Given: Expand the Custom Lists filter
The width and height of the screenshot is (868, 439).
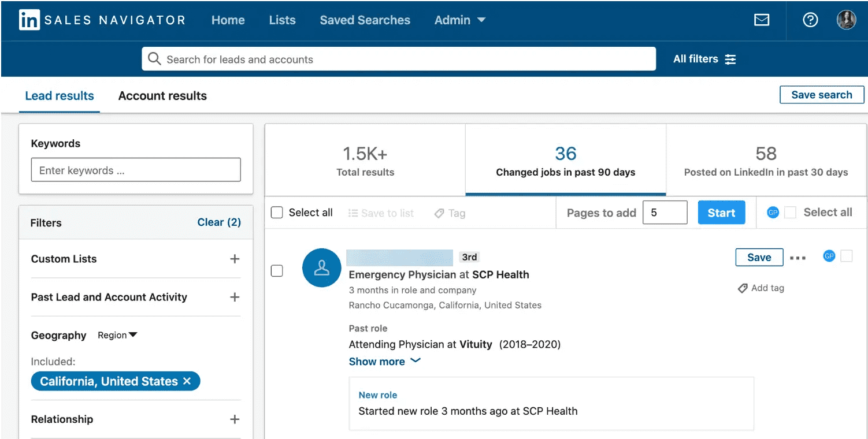Looking at the screenshot, I should click(235, 259).
